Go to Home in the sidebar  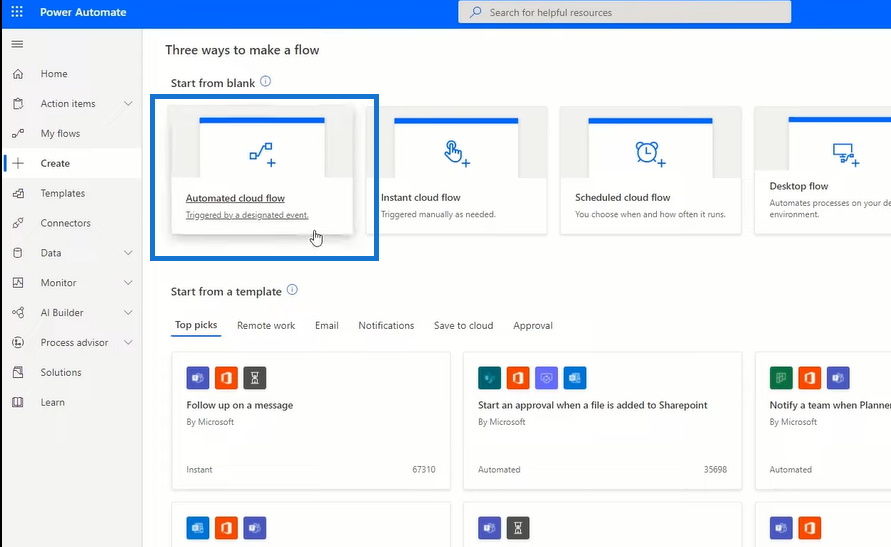tap(54, 74)
